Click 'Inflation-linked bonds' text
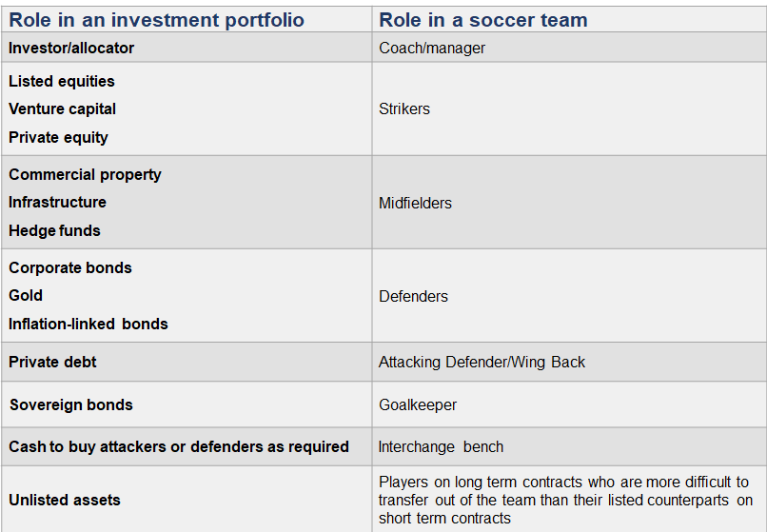 [88, 324]
